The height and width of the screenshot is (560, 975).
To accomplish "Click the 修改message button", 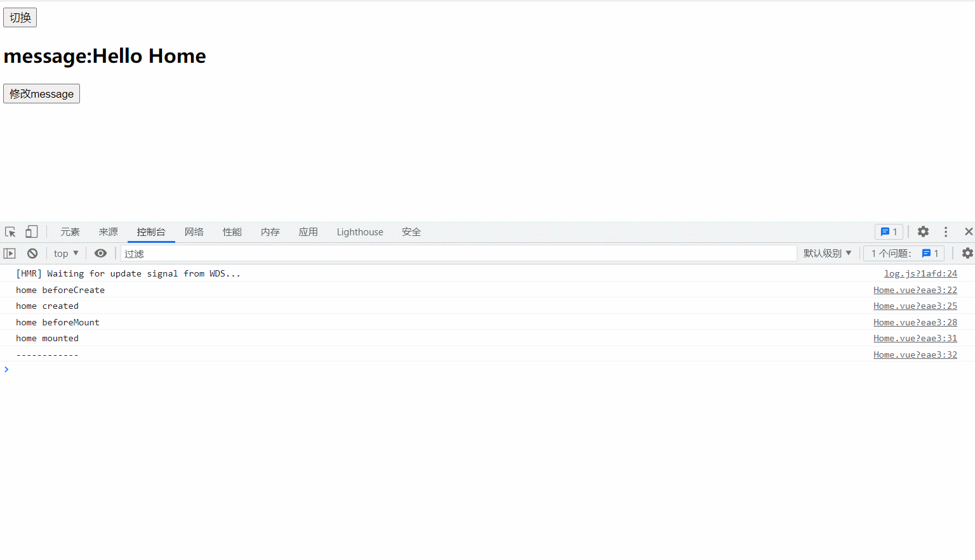I will click(x=41, y=94).
